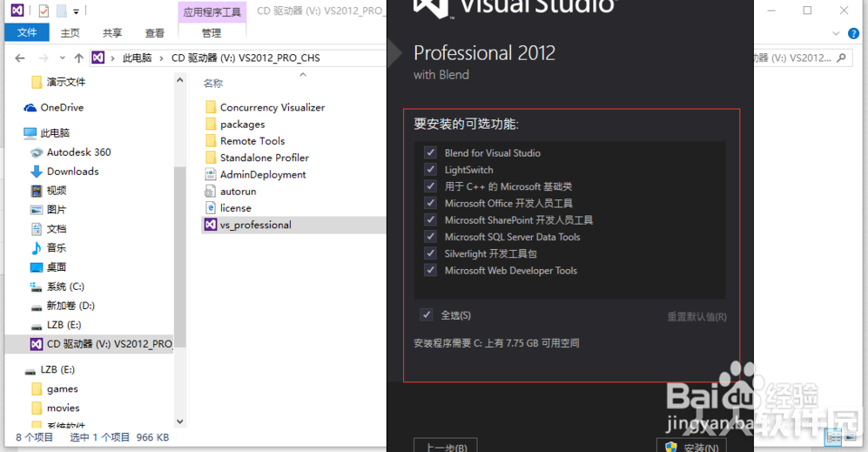Image resolution: width=868 pixels, height=452 pixels.
Task: Click the 系统 (C:) drive icon
Action: (x=37, y=287)
